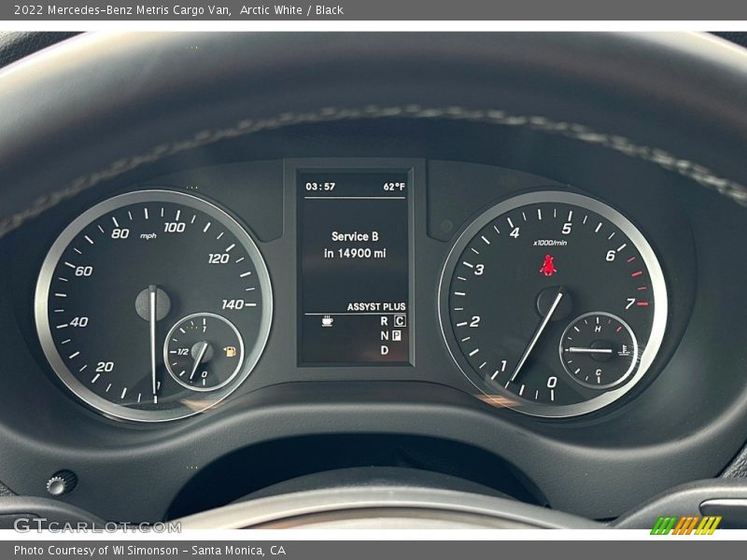Click the coolant temperature icon
The image size is (747, 560).
coord(623,351)
